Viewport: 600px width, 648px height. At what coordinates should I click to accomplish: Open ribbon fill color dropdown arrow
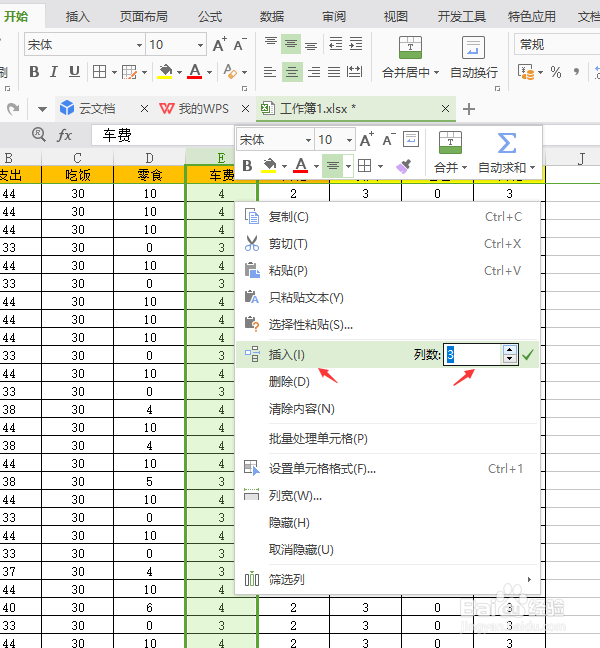[179, 72]
